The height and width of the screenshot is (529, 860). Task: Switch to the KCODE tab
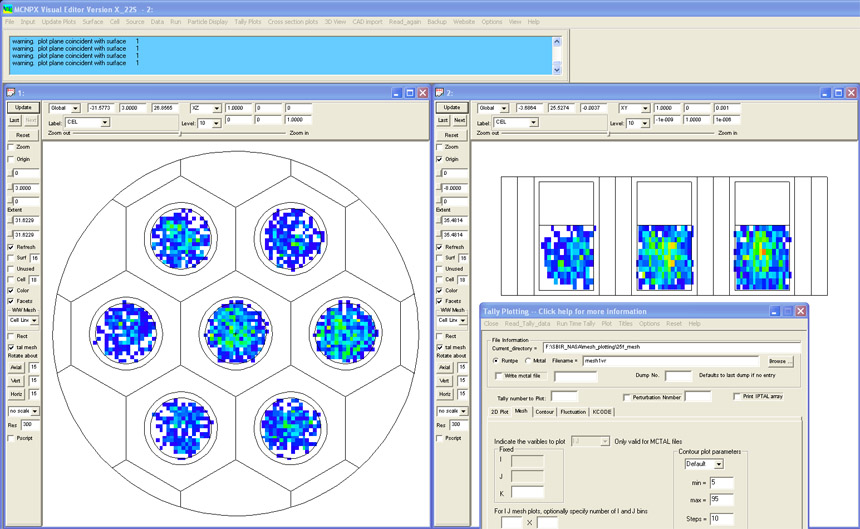pos(602,412)
